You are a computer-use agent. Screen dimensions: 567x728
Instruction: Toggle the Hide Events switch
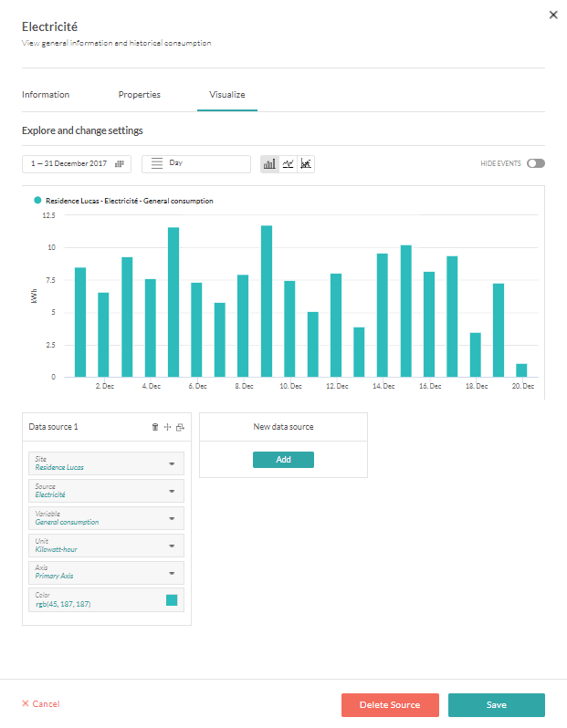tap(535, 164)
